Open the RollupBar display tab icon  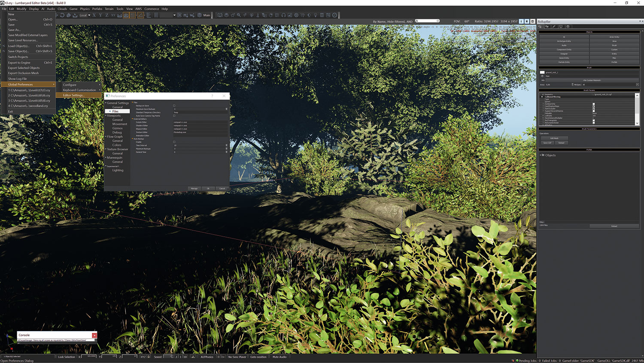pos(561,27)
